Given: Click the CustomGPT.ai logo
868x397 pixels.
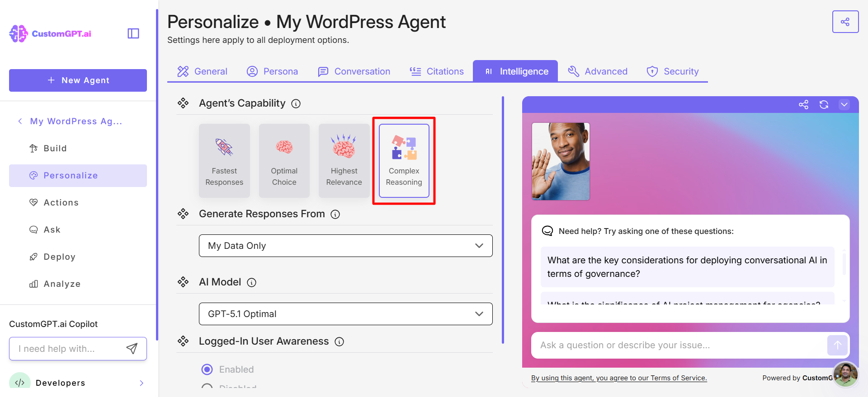Looking at the screenshot, I should point(50,33).
